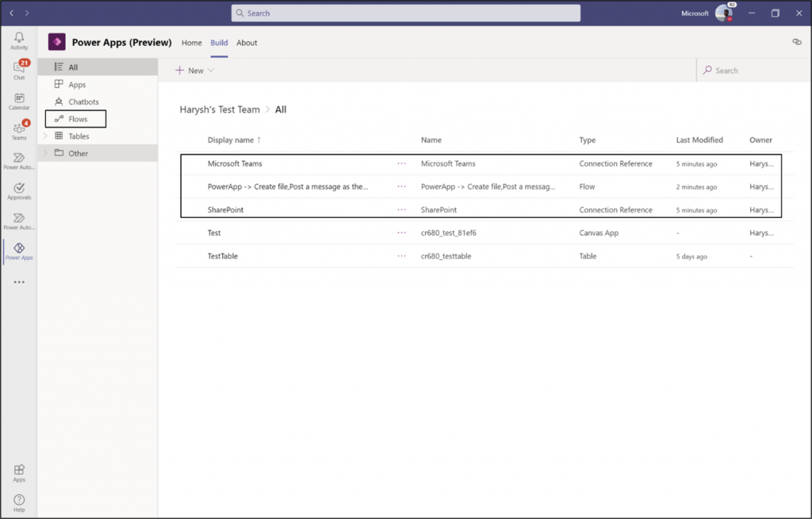Open the New dropdown menu
812x519 pixels.
(x=195, y=71)
